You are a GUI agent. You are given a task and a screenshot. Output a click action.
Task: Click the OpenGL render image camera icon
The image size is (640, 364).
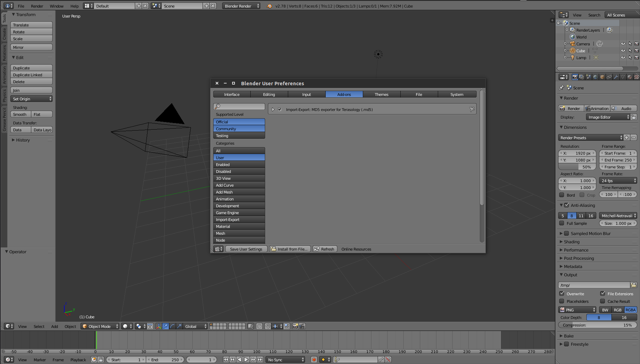pos(295,326)
